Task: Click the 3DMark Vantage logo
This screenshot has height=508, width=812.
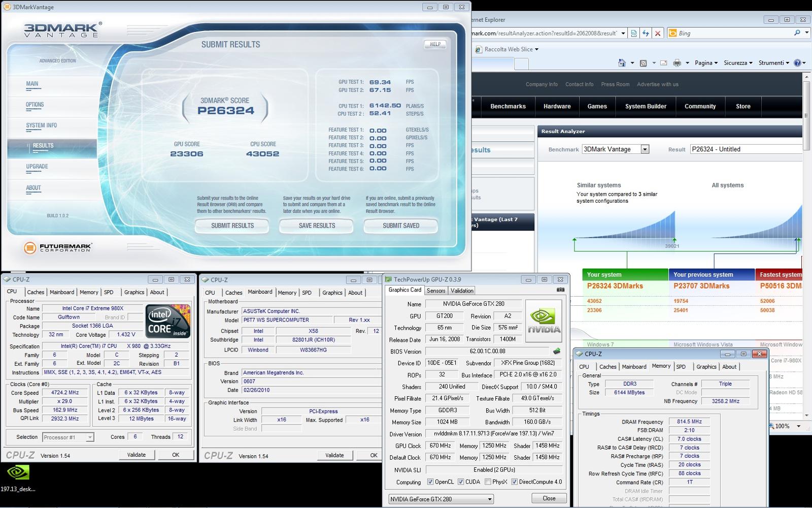Action: pos(62,29)
